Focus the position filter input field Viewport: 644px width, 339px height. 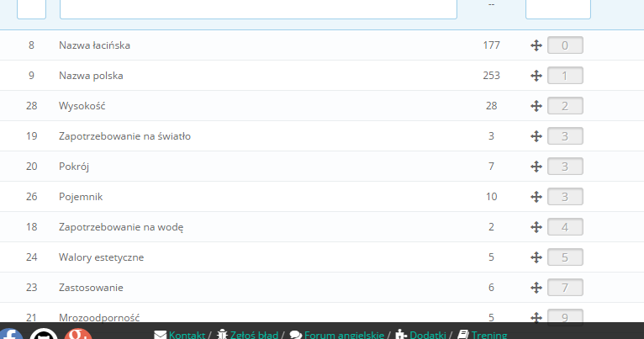(x=558, y=9)
